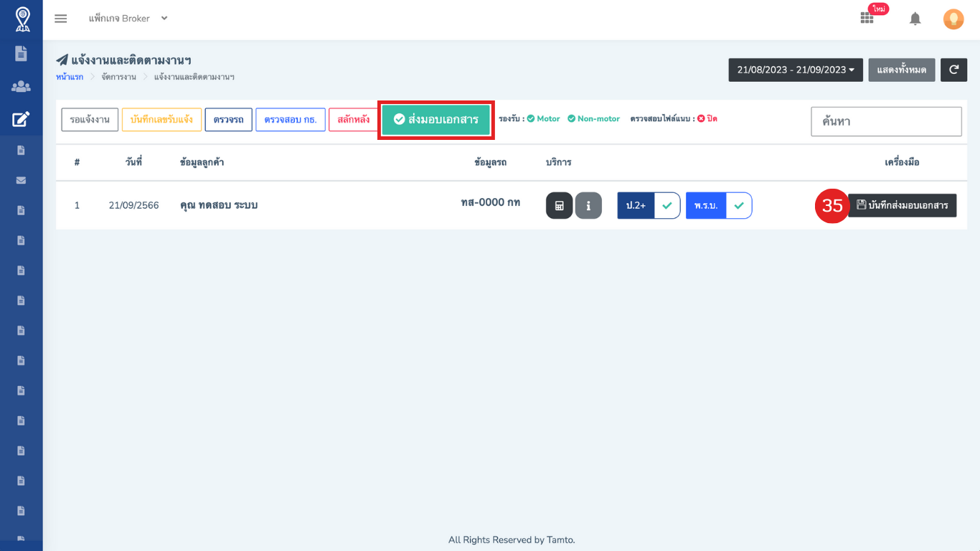
Task: Select the ส่งมอบเอกสาร tab
Action: pos(435,120)
